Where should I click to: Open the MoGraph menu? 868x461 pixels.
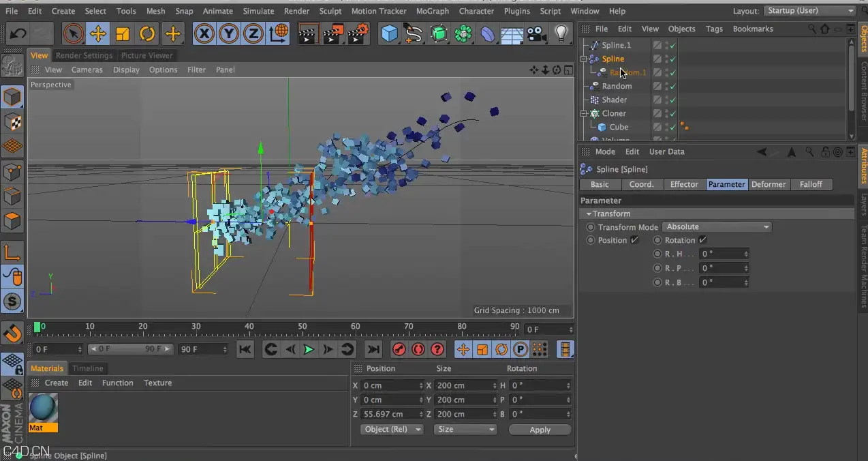(x=433, y=11)
